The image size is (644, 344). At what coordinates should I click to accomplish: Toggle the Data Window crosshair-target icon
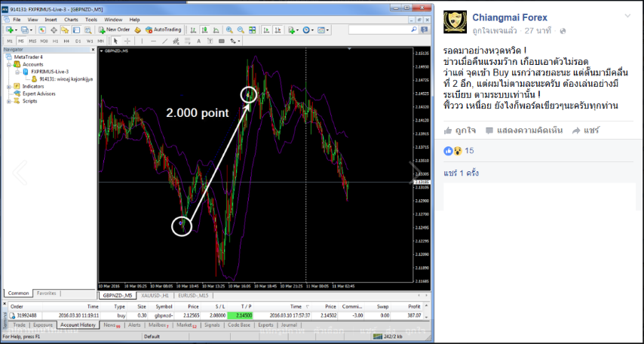pyautogui.click(x=54, y=29)
